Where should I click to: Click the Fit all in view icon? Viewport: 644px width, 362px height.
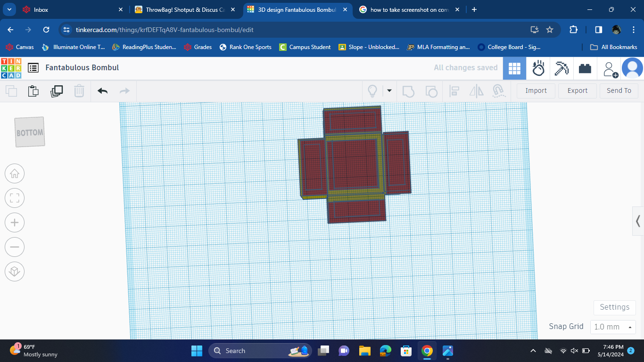click(x=15, y=198)
